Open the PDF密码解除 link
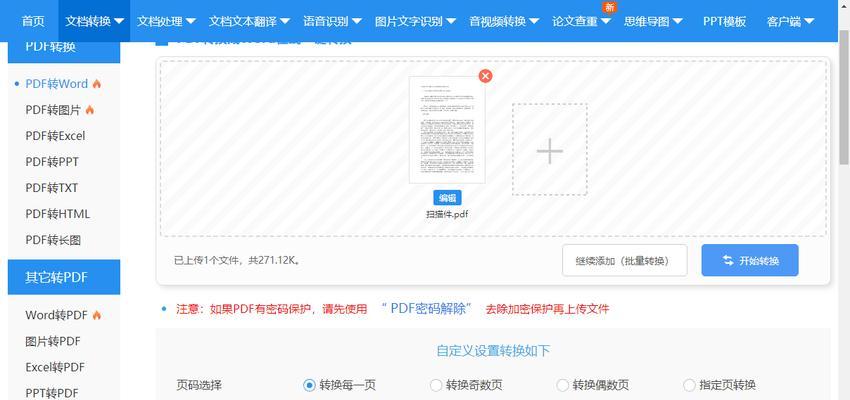 tap(426, 309)
